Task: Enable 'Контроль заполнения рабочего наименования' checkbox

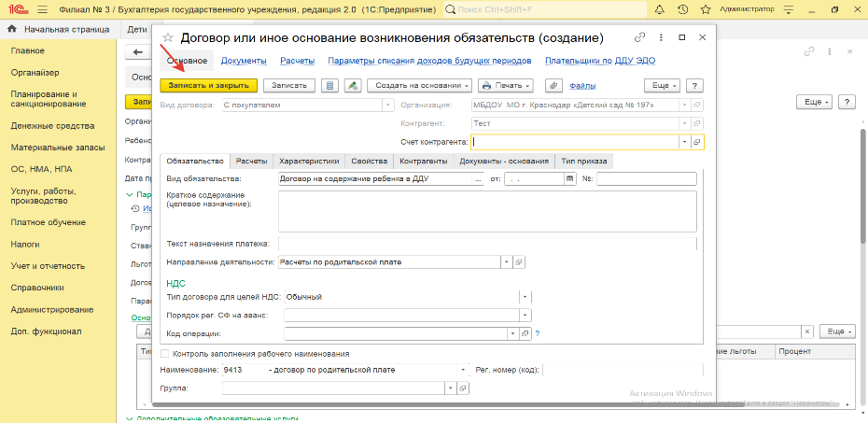Action: coord(166,354)
